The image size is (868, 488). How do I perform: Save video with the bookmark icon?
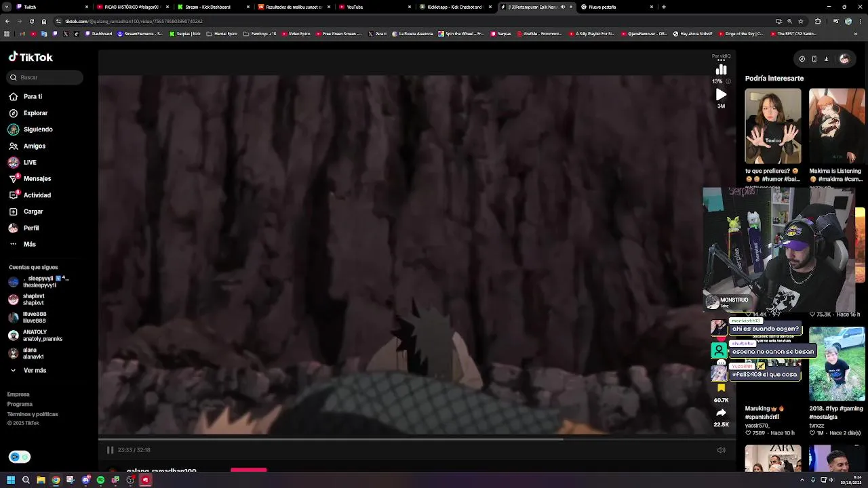point(721,388)
